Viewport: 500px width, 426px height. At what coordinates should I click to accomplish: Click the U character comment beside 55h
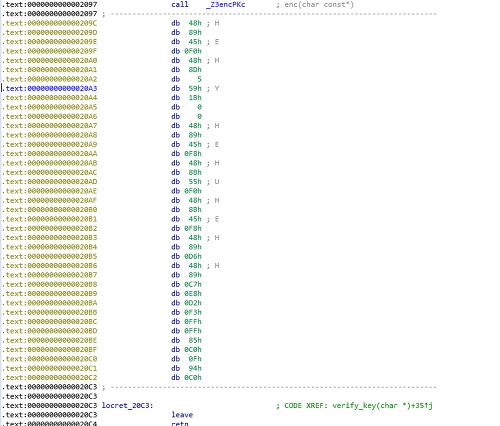[x=217, y=182]
